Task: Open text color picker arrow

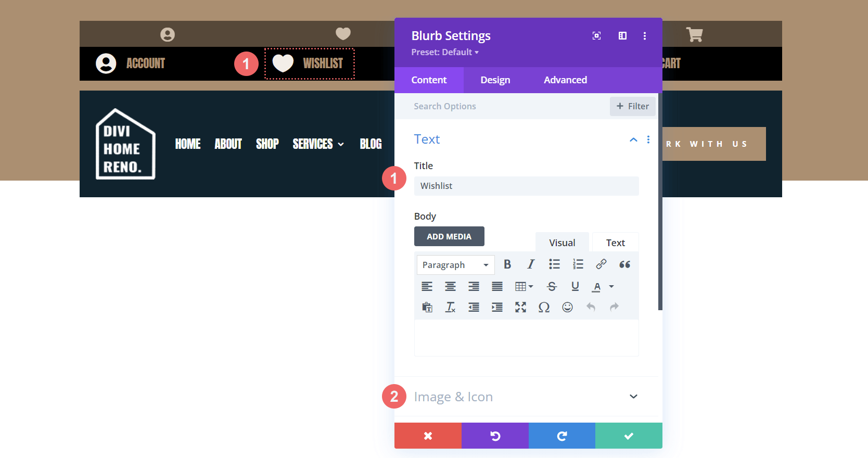Action: (x=611, y=286)
